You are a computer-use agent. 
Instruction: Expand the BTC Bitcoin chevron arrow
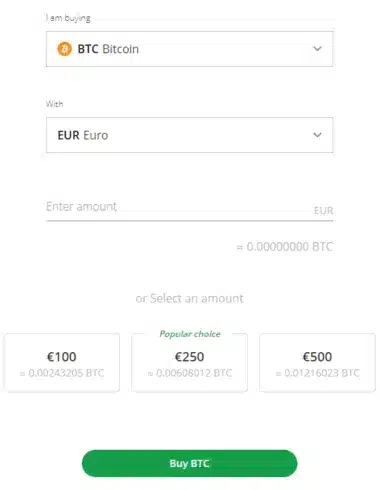tap(317, 49)
